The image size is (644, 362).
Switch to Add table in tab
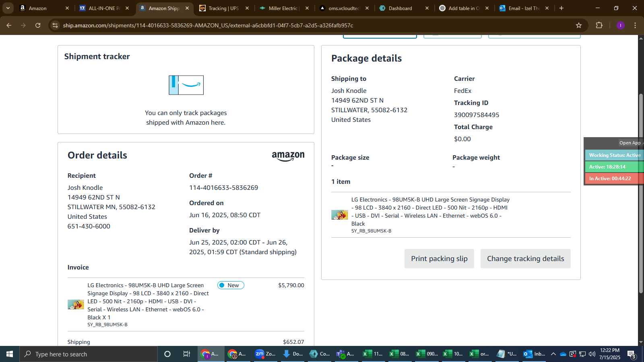click(464, 8)
